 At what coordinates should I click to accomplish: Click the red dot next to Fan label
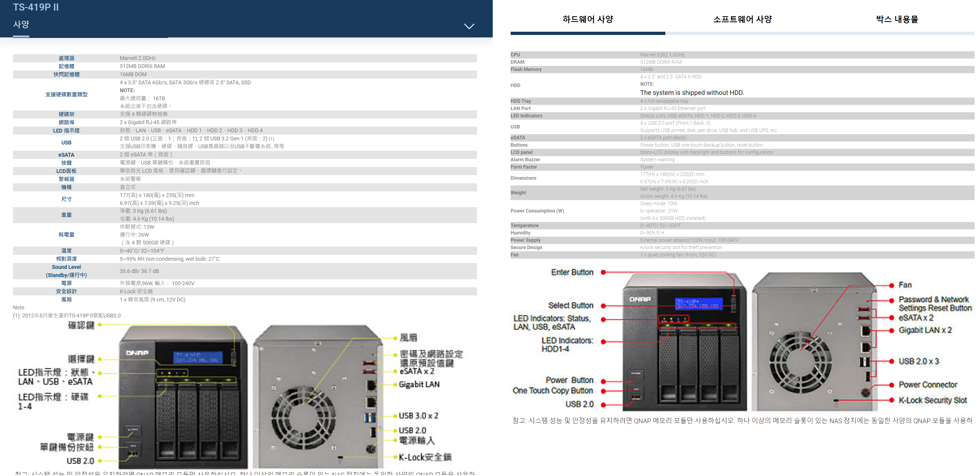[891, 285]
